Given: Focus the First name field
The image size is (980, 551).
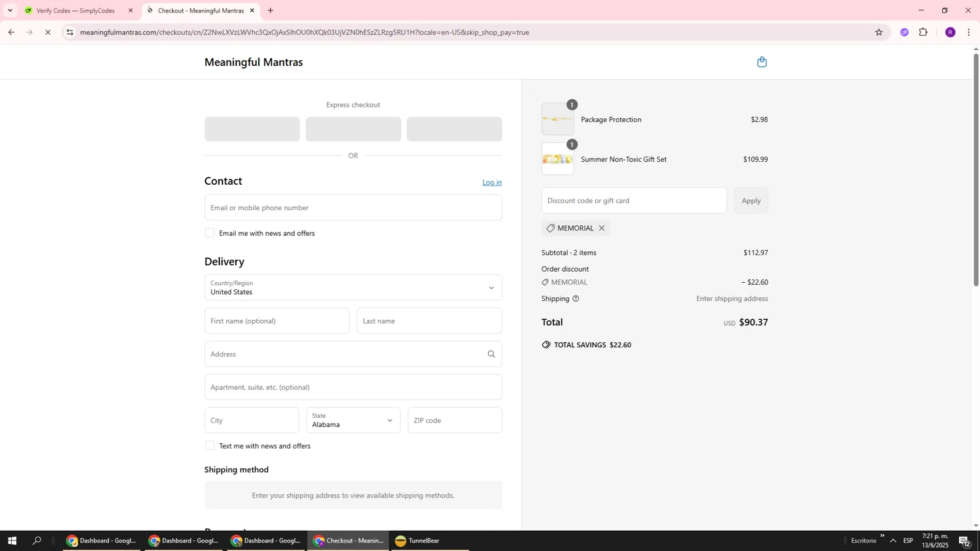Looking at the screenshot, I should 277,321.
